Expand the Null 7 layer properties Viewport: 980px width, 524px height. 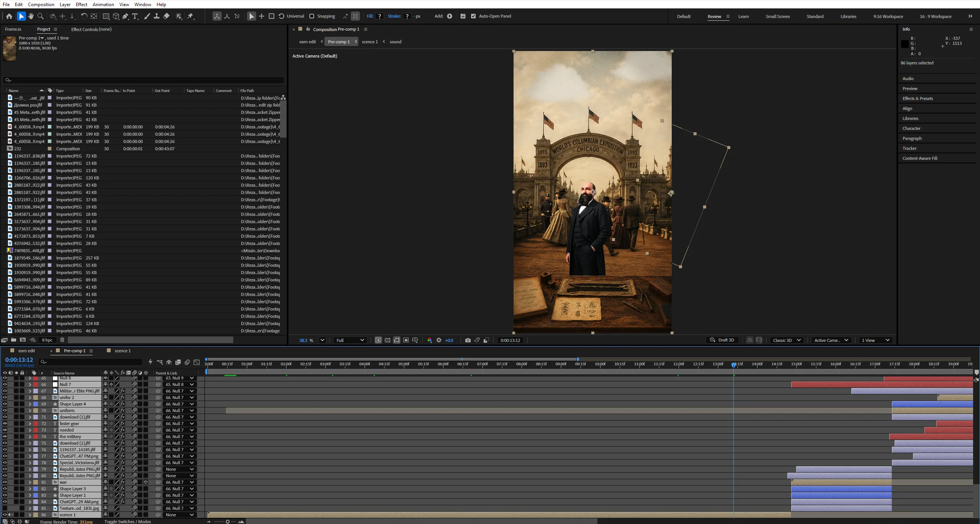click(x=30, y=384)
